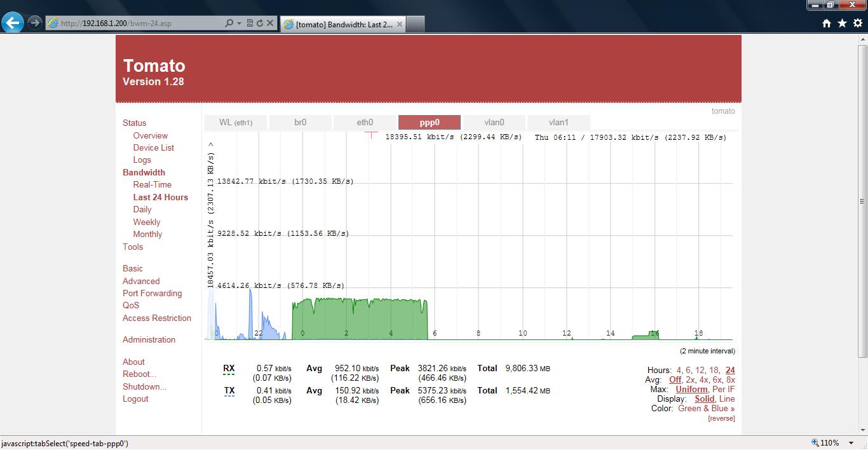Viewport: 868px width, 450px height.
Task: Switch to the vlan1 interface tab
Action: (559, 123)
